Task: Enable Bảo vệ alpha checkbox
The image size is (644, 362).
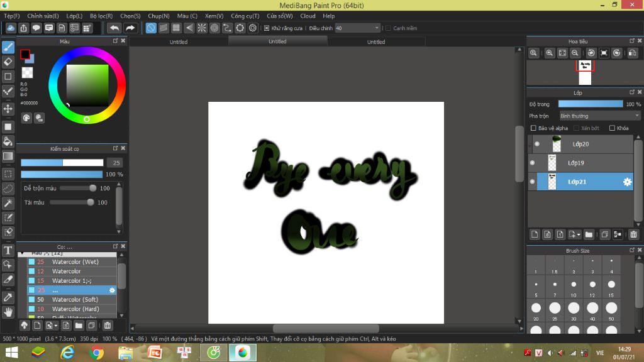Action: click(x=533, y=128)
